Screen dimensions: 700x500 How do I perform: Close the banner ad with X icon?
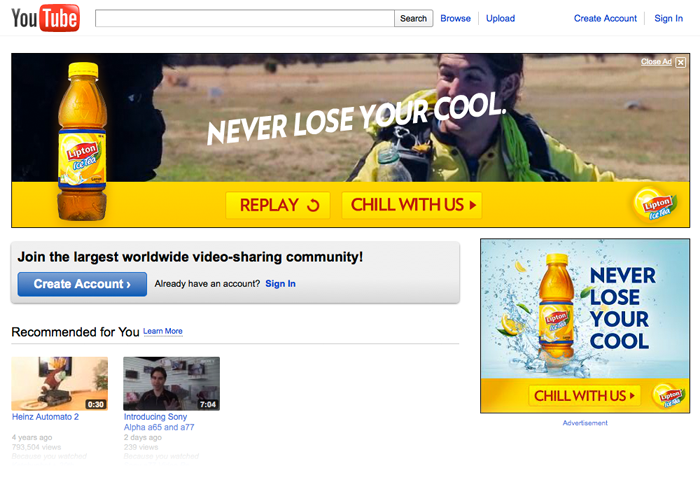point(680,62)
